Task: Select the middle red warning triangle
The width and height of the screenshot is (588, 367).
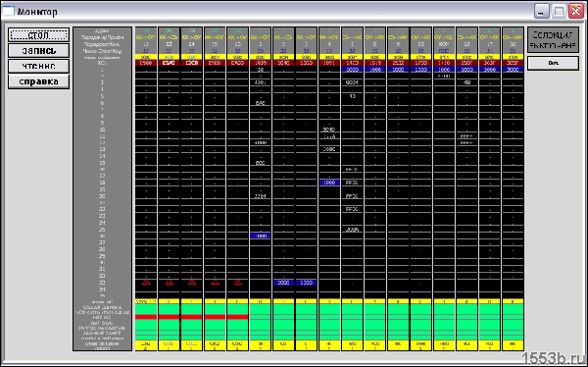Action: click(192, 282)
